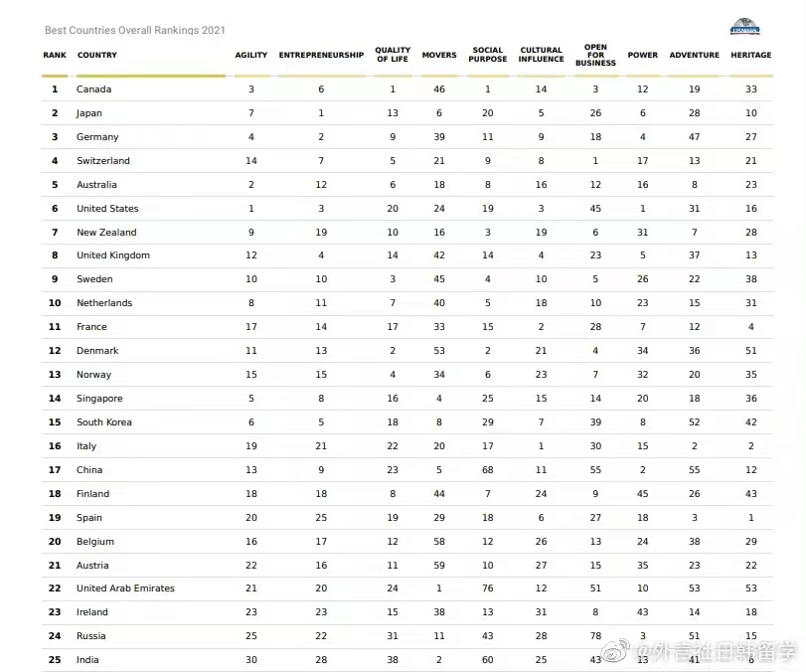Screen dimensions: 806x672
Task: Click the HERITAGE column header
Action: point(750,55)
